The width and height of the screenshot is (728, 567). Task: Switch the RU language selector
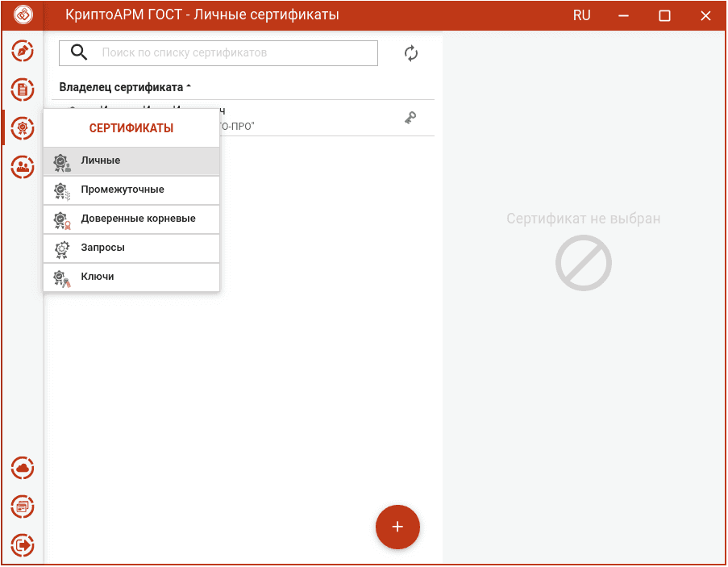pos(581,15)
